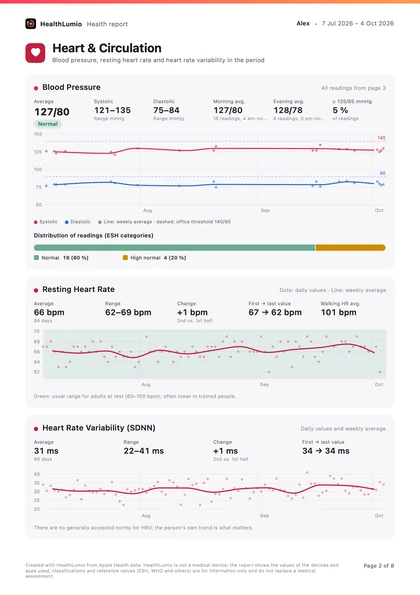The width and height of the screenshot is (420, 595).
Task: Click the yellow High normal legend square
Action: pos(125,258)
